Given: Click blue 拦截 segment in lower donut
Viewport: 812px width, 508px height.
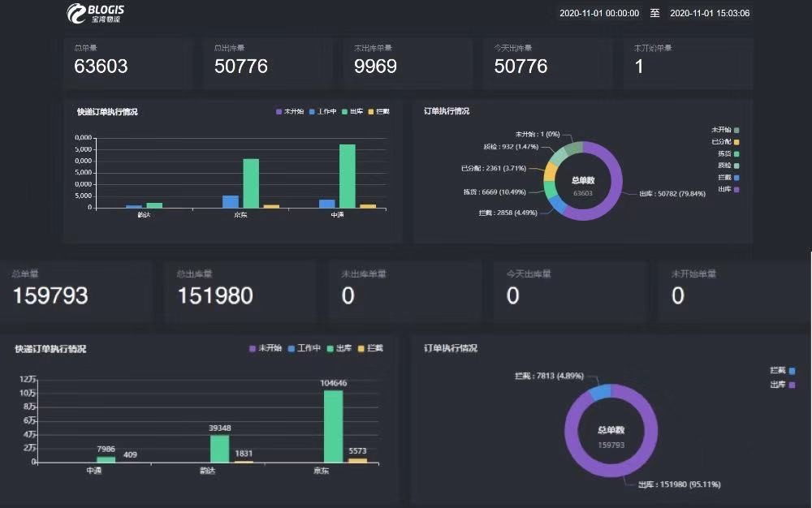Looking at the screenshot, I should click(x=599, y=392).
